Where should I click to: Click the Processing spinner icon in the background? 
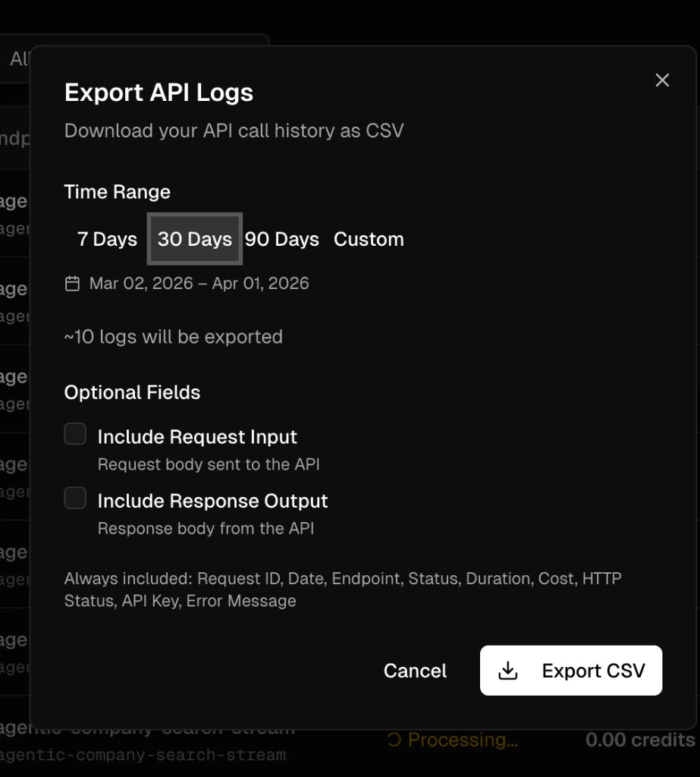click(x=394, y=739)
